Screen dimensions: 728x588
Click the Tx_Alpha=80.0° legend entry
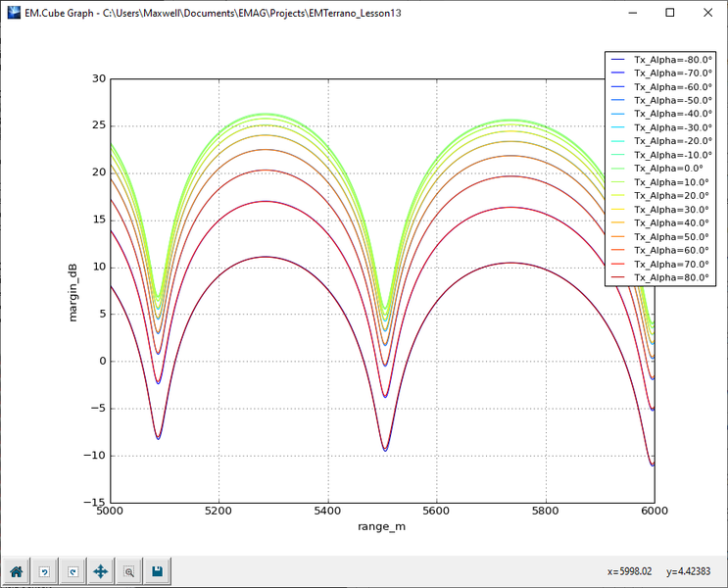667,278
